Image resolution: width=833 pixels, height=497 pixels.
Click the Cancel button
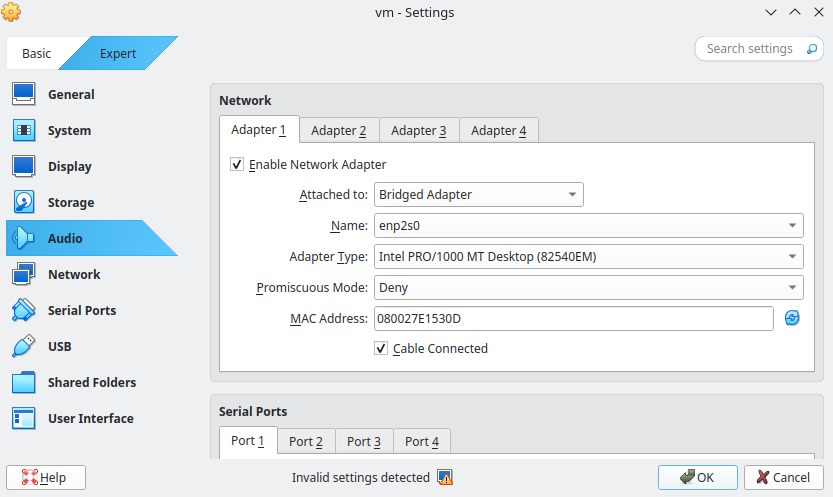[x=784, y=477]
